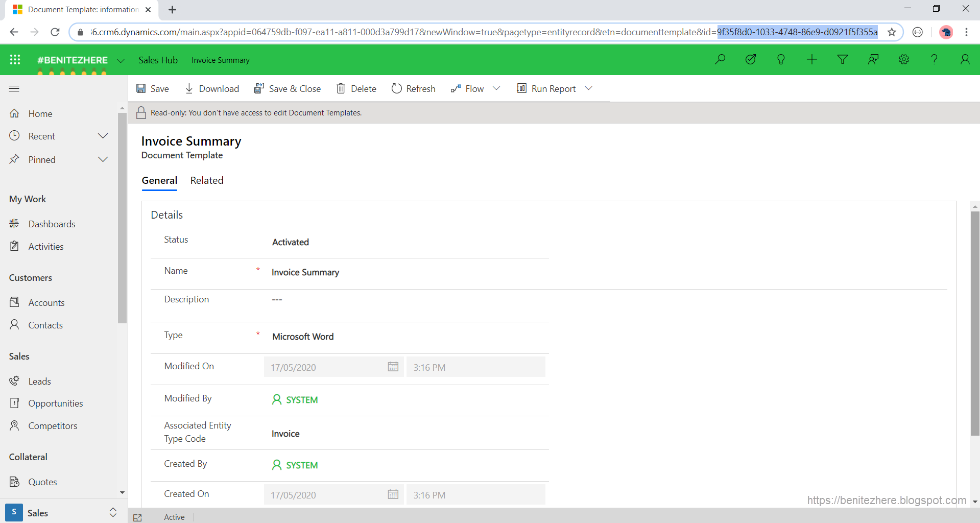Expand the Flow dropdown chevron
Screen dimensions: 980x523
click(x=496, y=88)
